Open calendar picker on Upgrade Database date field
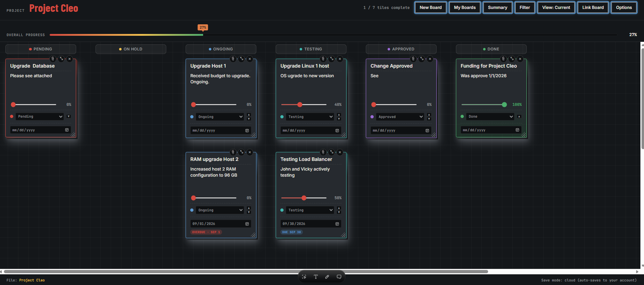 (67, 130)
